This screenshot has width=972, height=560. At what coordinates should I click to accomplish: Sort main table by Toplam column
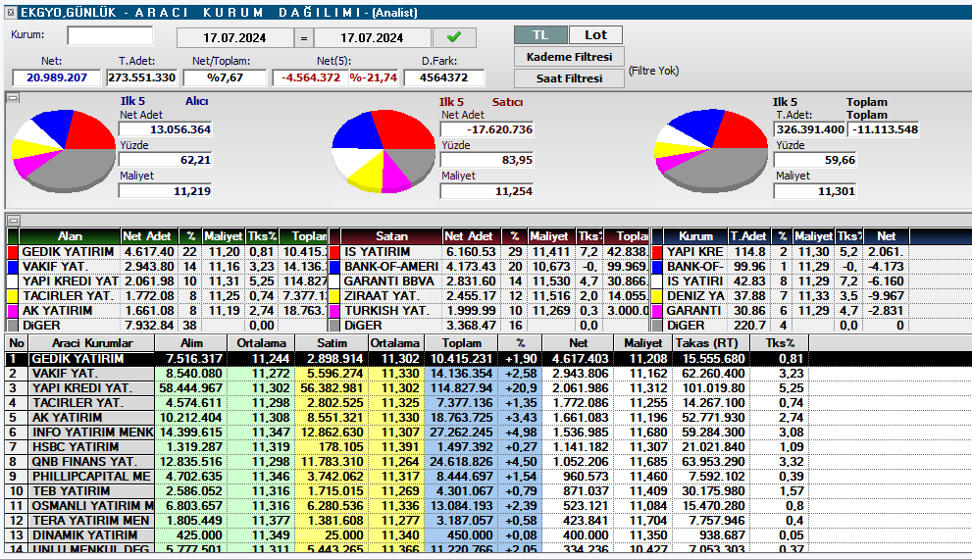(x=461, y=343)
